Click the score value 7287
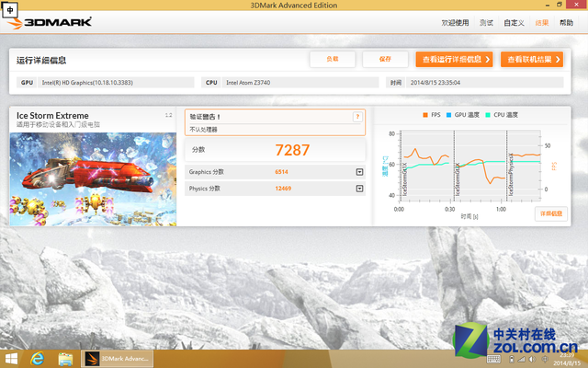Image resolution: width=588 pixels, height=368 pixels. (292, 150)
